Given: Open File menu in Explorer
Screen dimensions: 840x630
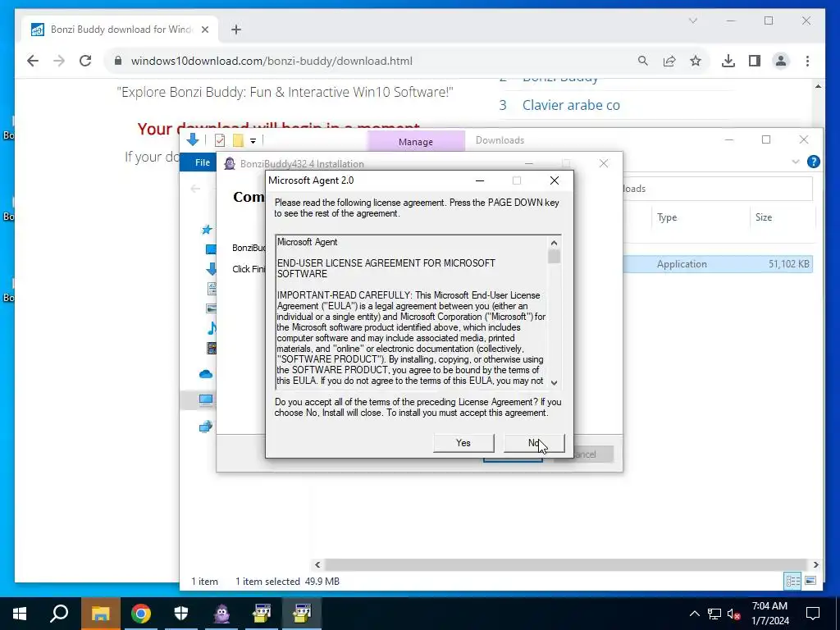Looking at the screenshot, I should pos(202,162).
